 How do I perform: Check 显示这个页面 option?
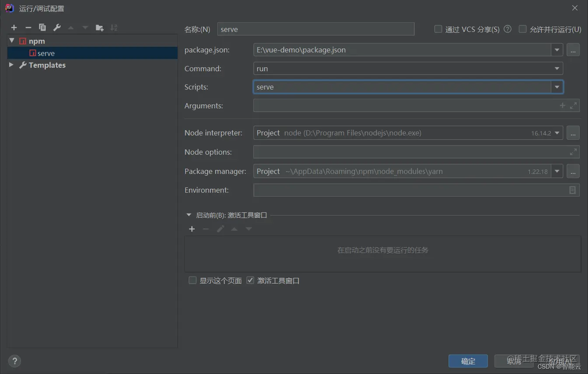coord(192,280)
